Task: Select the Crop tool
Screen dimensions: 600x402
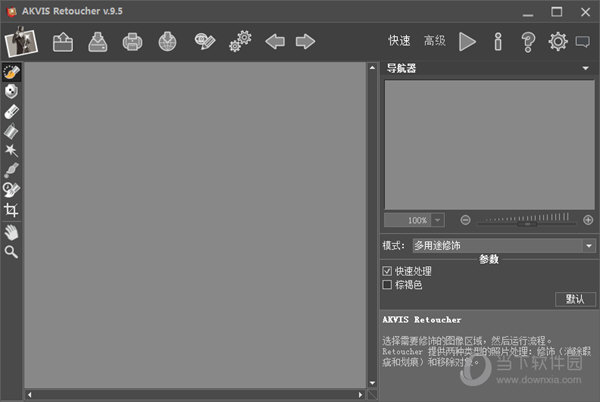Action: pyautogui.click(x=11, y=210)
